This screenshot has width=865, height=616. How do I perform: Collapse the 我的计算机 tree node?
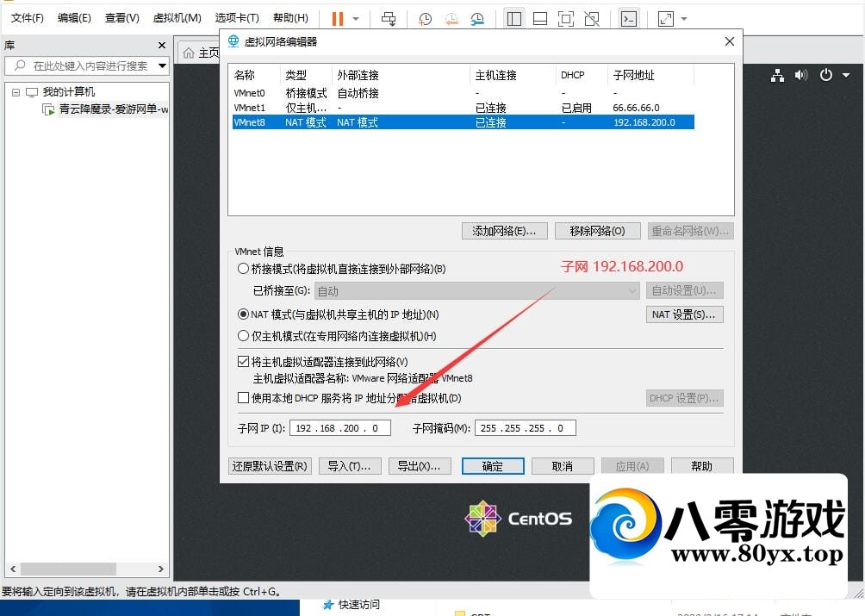point(16,92)
